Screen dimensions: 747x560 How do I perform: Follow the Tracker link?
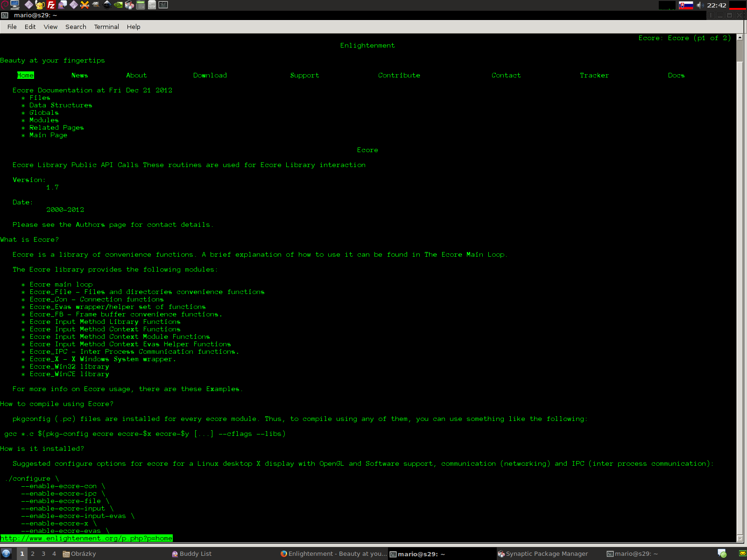click(594, 75)
